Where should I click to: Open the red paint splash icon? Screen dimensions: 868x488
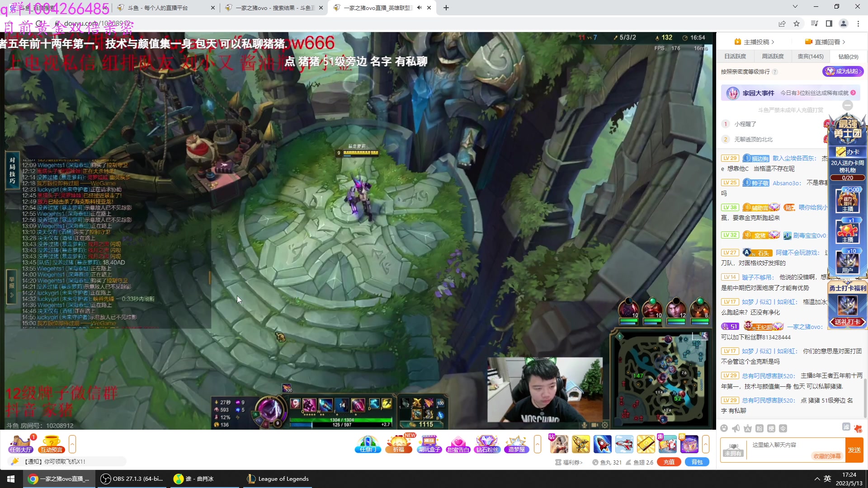pyautogui.click(x=858, y=428)
